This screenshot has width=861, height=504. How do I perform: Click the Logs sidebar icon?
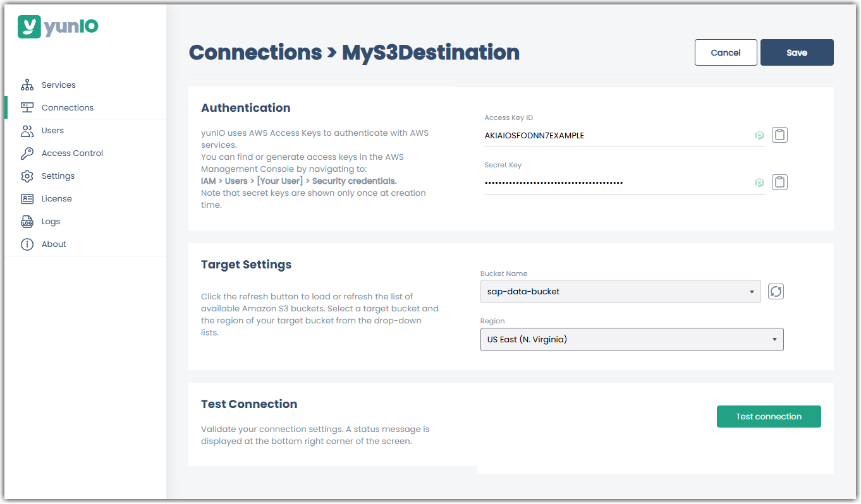(x=28, y=221)
